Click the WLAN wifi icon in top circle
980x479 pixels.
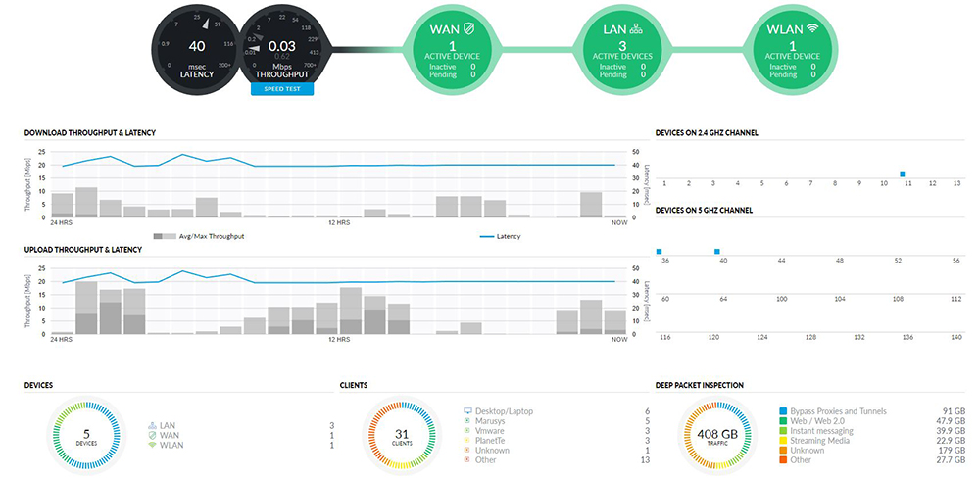tap(812, 29)
